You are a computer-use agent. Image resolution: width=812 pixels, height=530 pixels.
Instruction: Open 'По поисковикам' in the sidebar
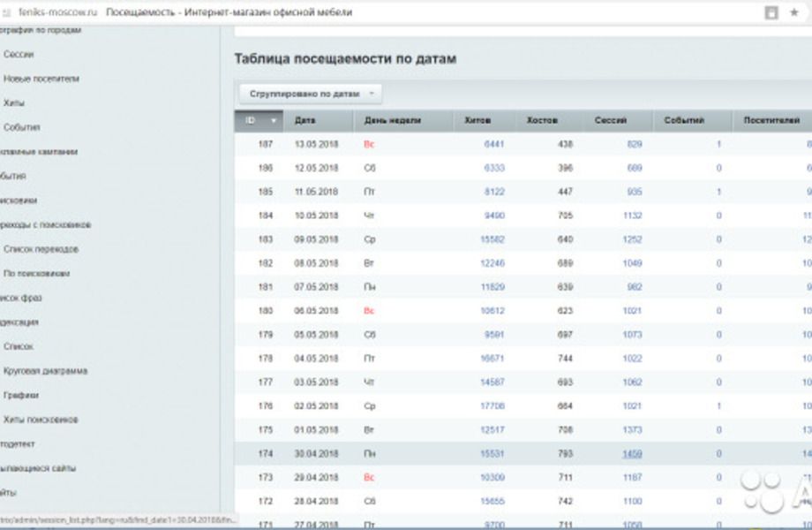[x=37, y=273]
